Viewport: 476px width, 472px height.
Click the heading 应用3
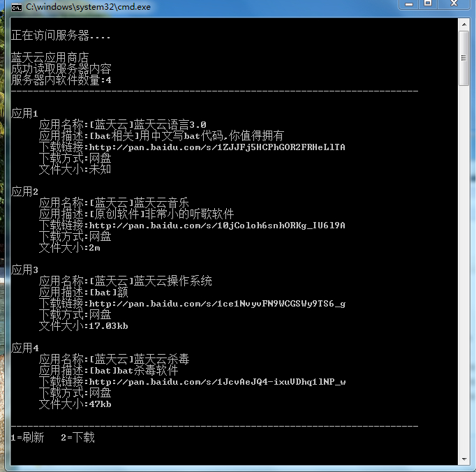click(x=24, y=270)
